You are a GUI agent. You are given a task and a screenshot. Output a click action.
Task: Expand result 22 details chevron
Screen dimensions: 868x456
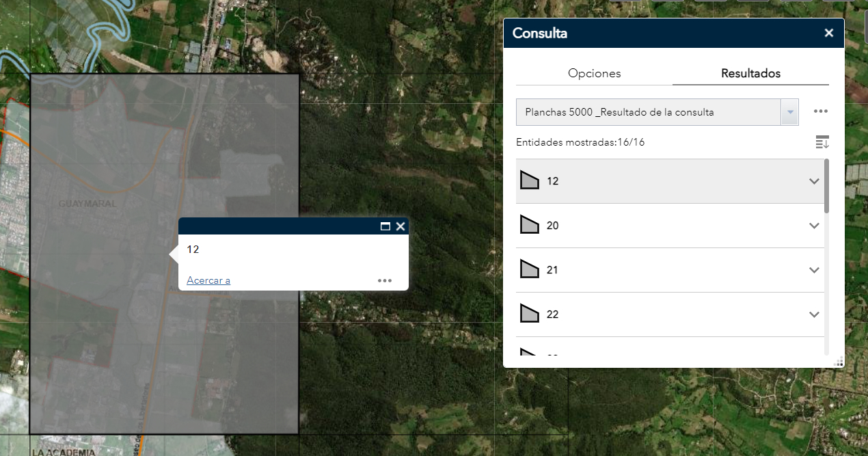(x=813, y=314)
